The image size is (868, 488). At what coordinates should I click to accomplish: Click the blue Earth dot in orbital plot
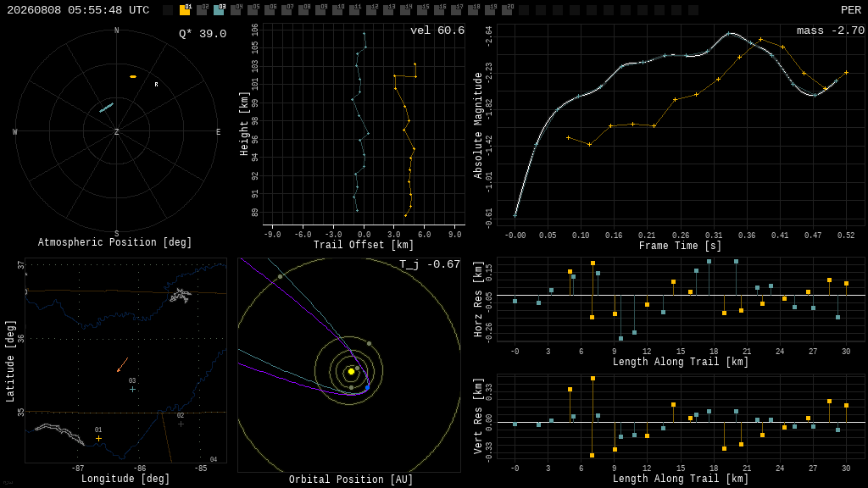[367, 387]
